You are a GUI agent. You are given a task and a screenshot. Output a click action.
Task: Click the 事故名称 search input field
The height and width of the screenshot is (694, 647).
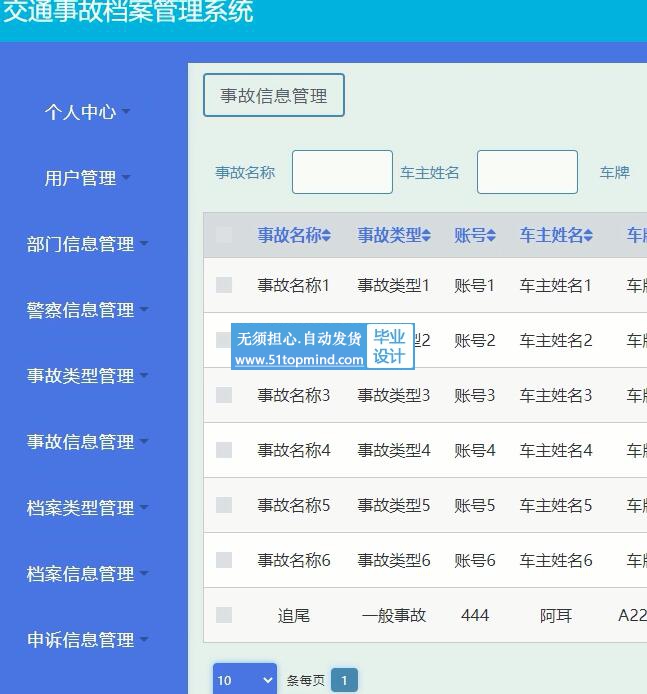[x=342, y=172]
